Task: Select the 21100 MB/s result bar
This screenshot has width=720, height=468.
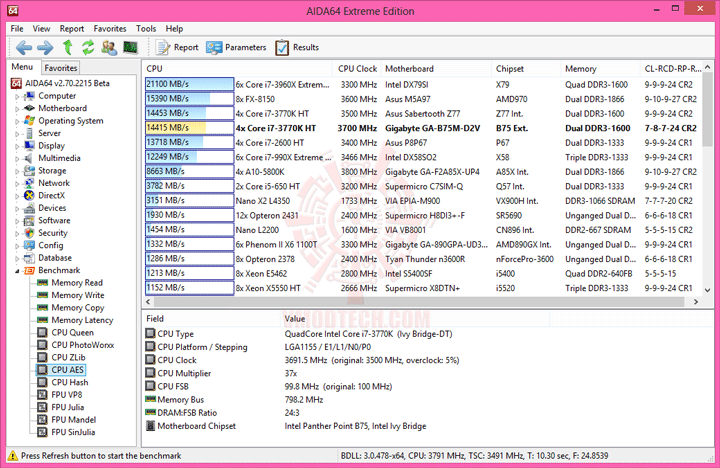Action: click(190, 84)
